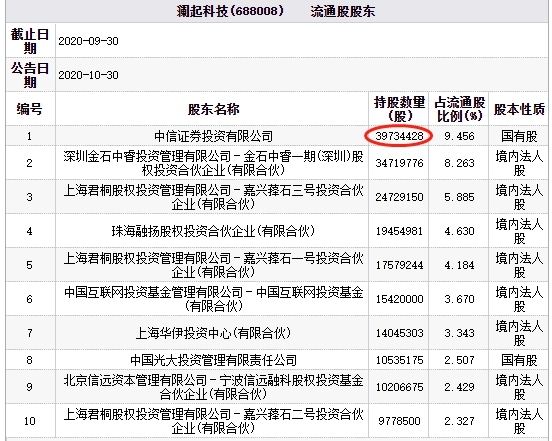Select shareholder 深圳金石中睿投资管理有限公司 row name
This screenshot has height=441, width=552.
213,163
